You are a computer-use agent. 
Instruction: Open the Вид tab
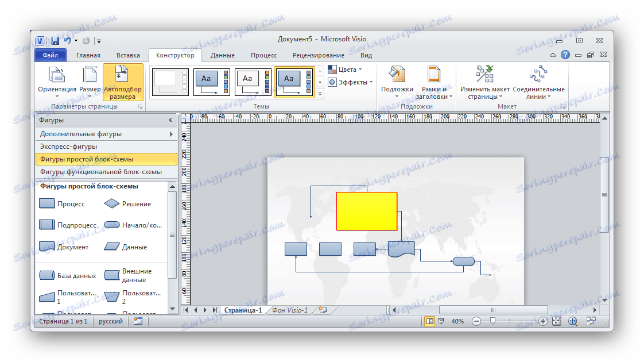tap(366, 55)
